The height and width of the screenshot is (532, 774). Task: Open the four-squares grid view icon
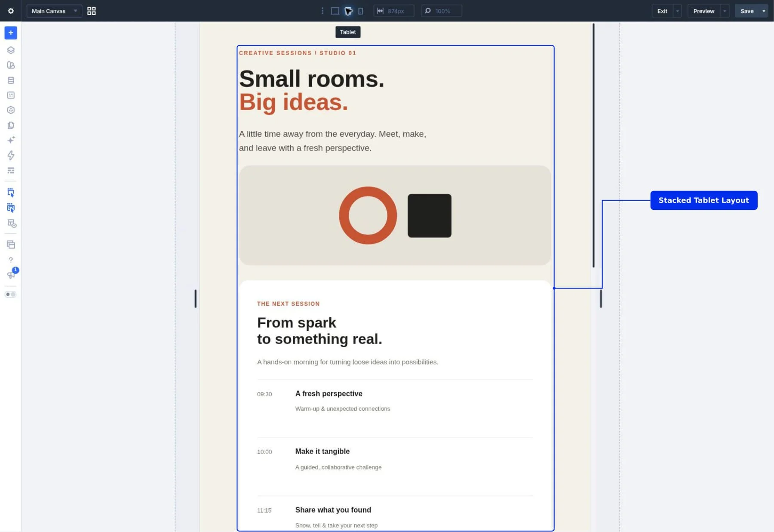(91, 11)
